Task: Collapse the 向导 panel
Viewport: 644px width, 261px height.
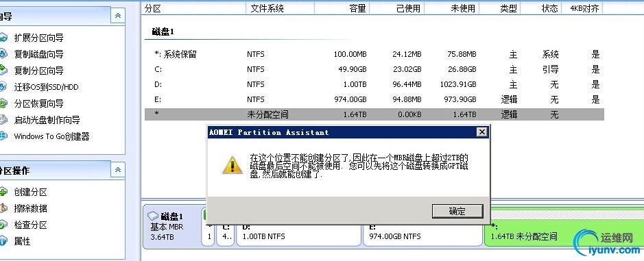Action: pos(118,16)
